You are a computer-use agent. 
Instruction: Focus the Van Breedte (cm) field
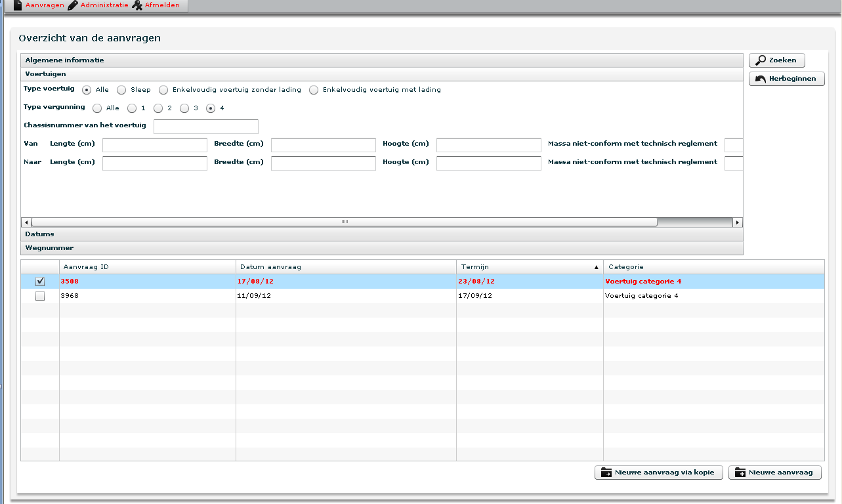point(324,145)
